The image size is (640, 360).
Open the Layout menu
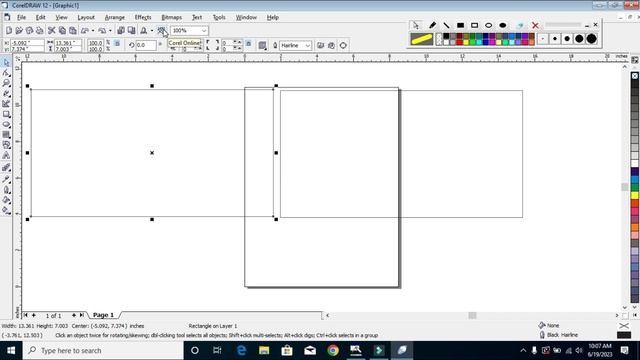pos(86,17)
